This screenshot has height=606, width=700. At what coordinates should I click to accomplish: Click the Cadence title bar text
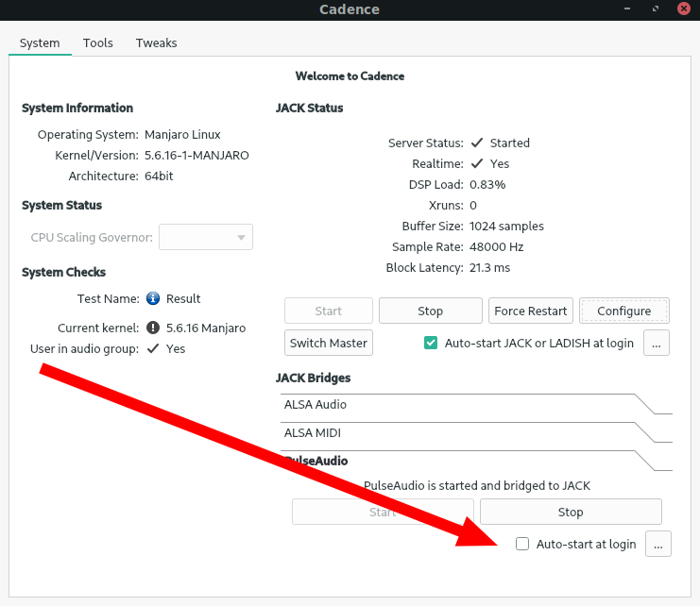[350, 9]
